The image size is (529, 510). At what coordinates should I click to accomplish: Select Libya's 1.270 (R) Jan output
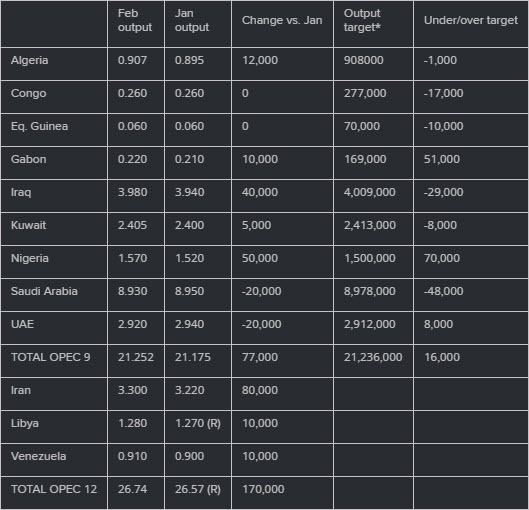click(198, 423)
